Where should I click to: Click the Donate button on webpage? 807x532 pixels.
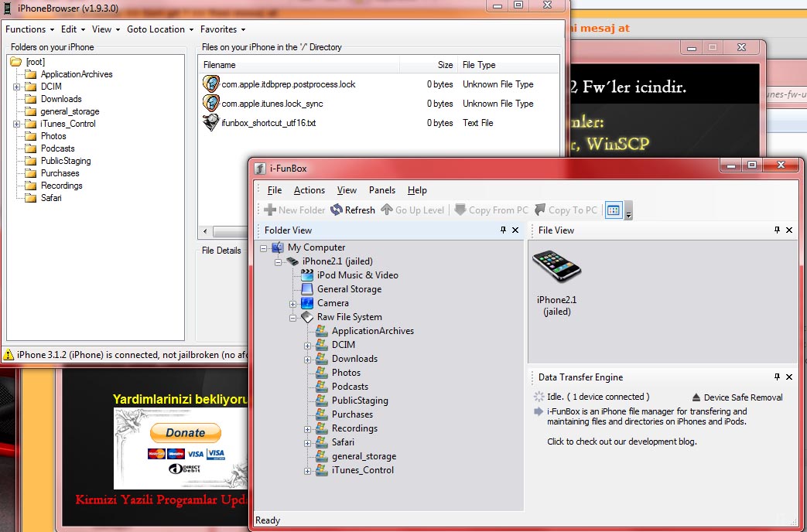pos(185,433)
